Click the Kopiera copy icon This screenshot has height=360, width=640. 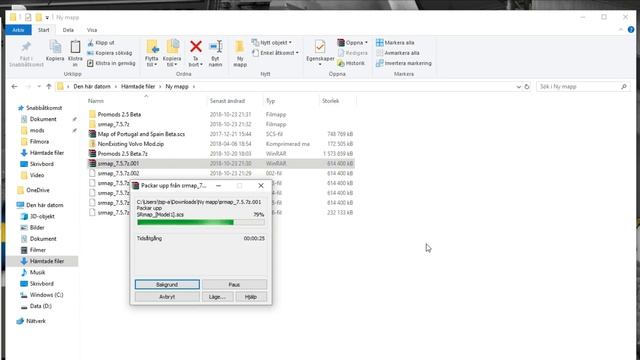[x=55, y=47]
